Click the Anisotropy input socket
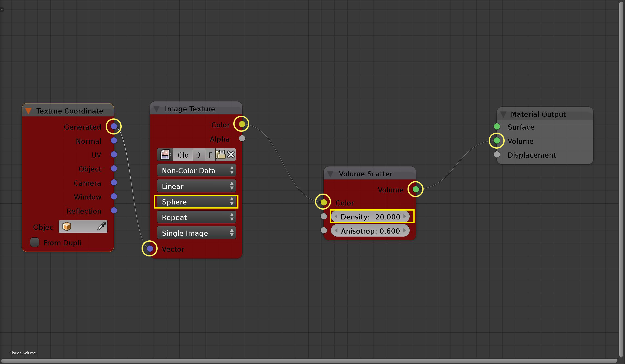This screenshot has height=364, width=625. click(x=323, y=230)
